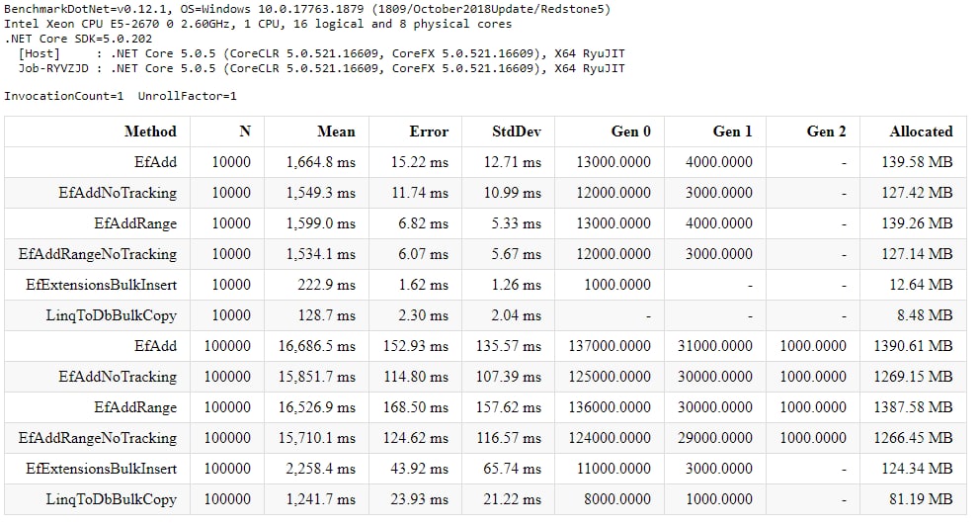Select the mean value 2,258.4 ms
The width and height of the screenshot is (980, 526).
tap(321, 469)
